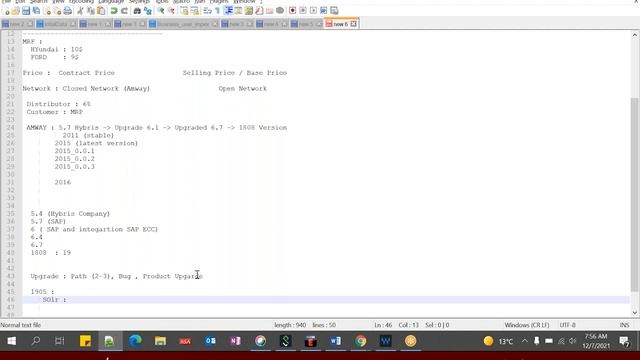Toggle word wrap in the toolbar
640x360 pixels.
tap(207, 11)
